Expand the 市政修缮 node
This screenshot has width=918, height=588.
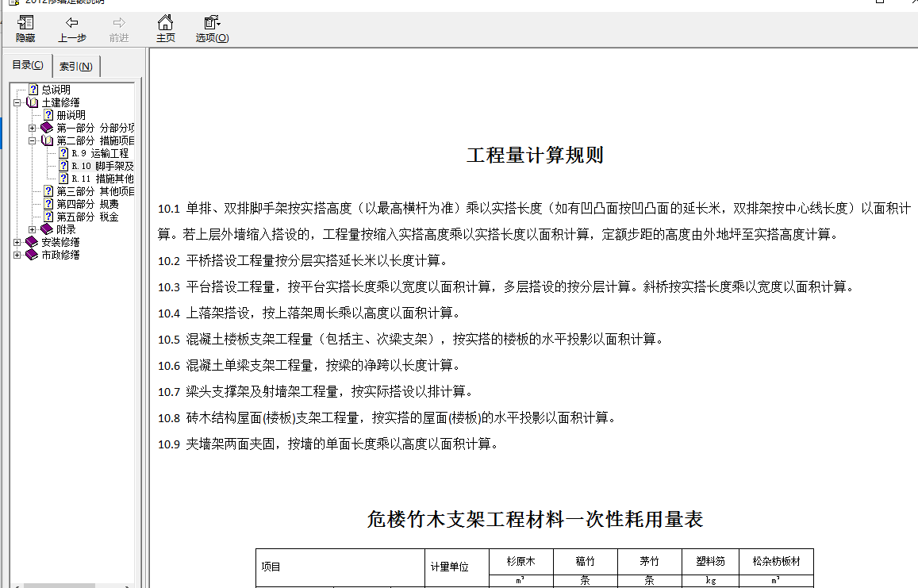(x=17, y=255)
